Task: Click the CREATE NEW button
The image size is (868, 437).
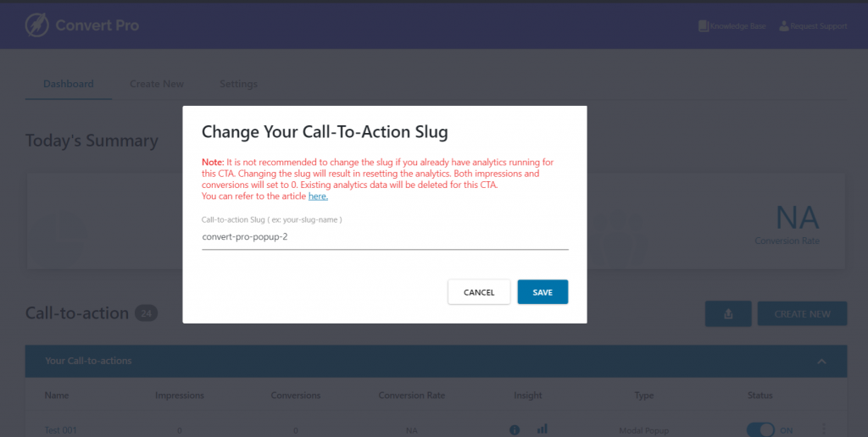Action: [802, 313]
